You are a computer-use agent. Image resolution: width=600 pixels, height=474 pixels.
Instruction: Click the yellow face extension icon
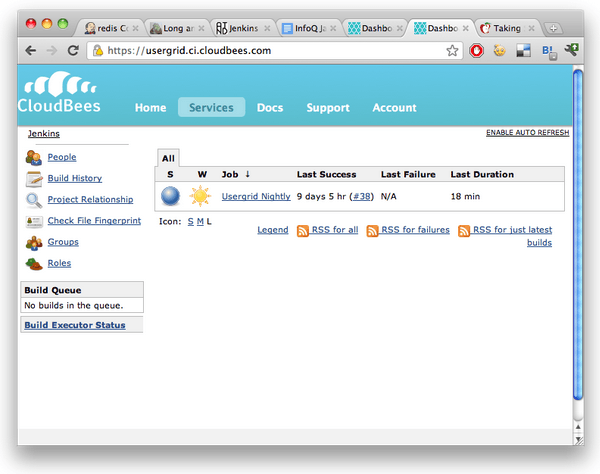tap(499, 50)
